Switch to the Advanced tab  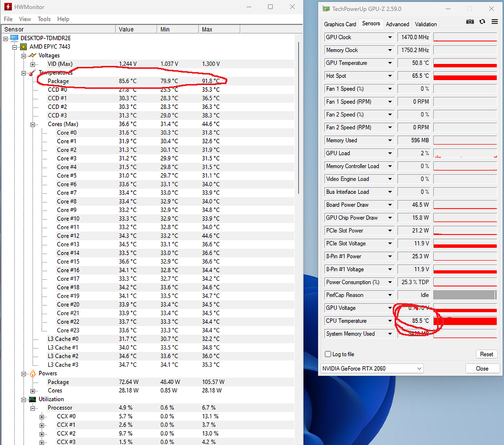pos(397,24)
